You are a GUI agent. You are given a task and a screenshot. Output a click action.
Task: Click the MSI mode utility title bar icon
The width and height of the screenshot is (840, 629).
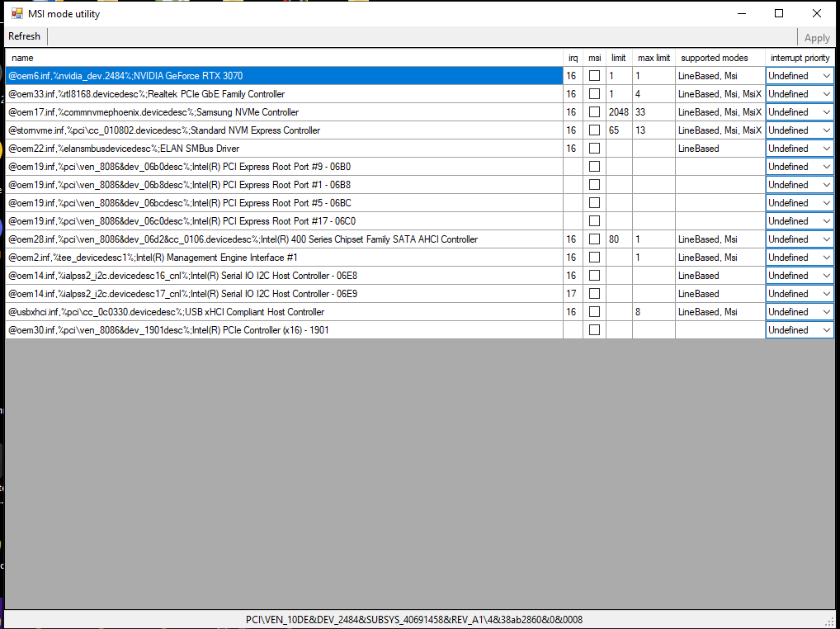pyautogui.click(x=17, y=13)
